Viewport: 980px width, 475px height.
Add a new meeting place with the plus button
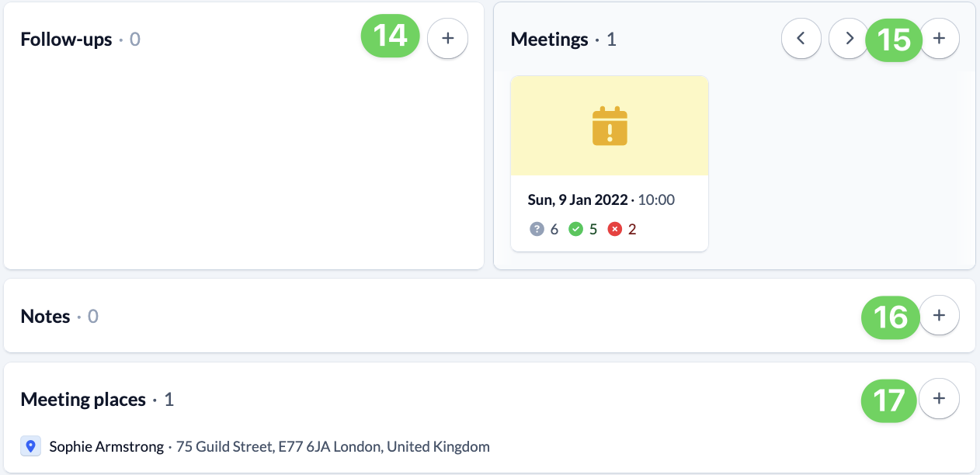click(x=939, y=398)
